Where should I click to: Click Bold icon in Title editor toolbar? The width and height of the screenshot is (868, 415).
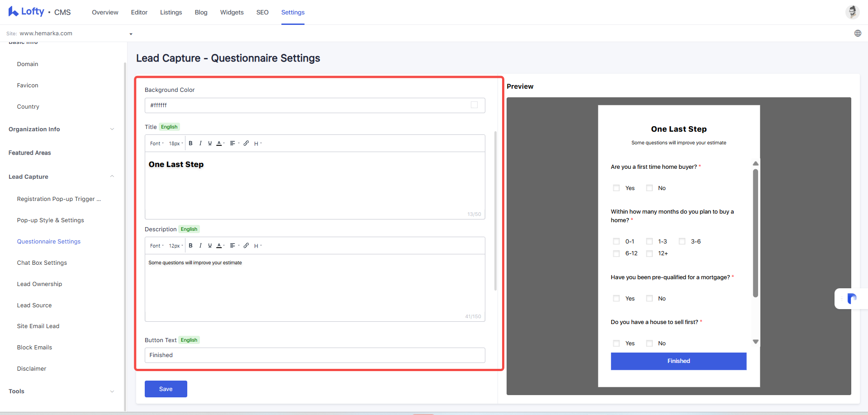pyautogui.click(x=190, y=143)
